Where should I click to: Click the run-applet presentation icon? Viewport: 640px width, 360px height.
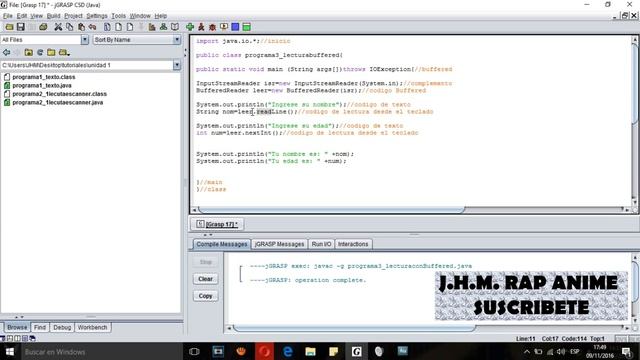[x=224, y=27]
